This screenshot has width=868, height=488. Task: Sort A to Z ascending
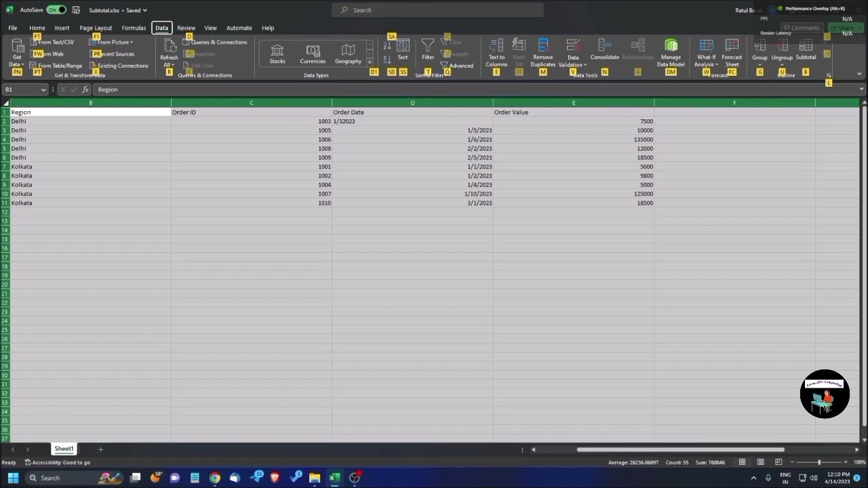[387, 45]
